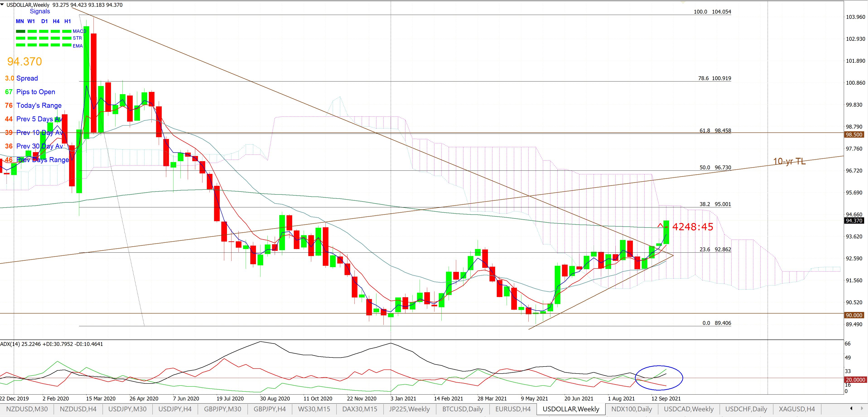The image size is (868, 417).
Task: Click the ADX(14) indicator label
Action: pos(52,344)
